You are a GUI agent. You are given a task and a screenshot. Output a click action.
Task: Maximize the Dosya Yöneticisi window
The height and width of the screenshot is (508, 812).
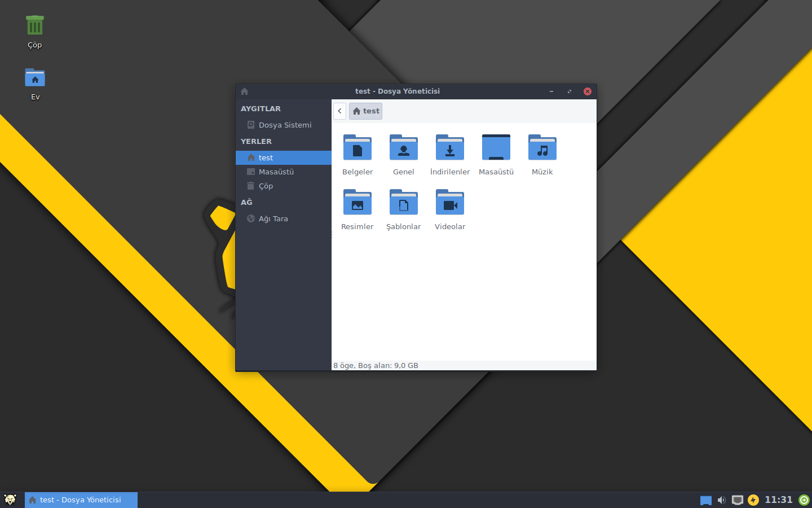pyautogui.click(x=570, y=91)
